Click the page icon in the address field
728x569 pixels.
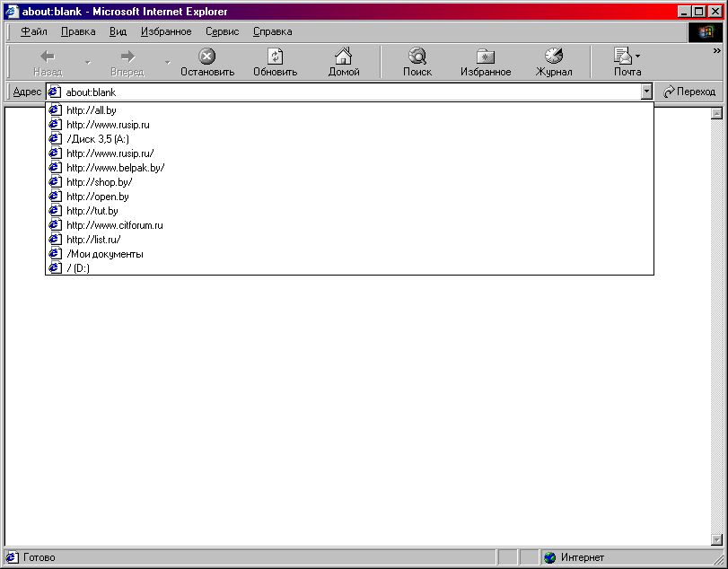tap(55, 92)
